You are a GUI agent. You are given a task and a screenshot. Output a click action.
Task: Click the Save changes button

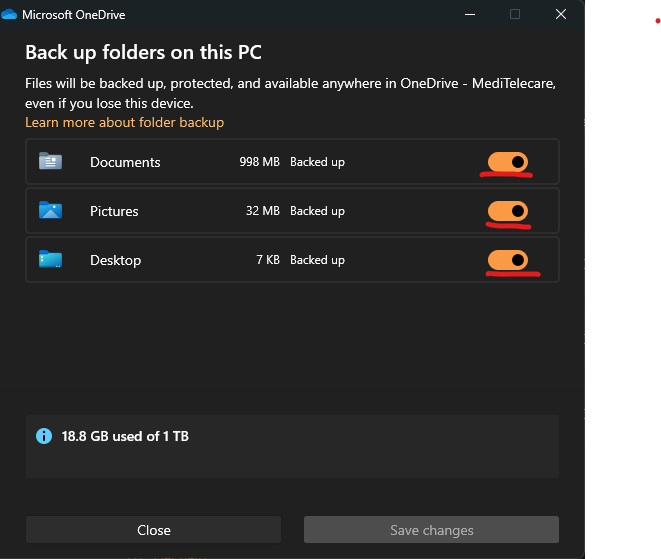pyautogui.click(x=431, y=530)
